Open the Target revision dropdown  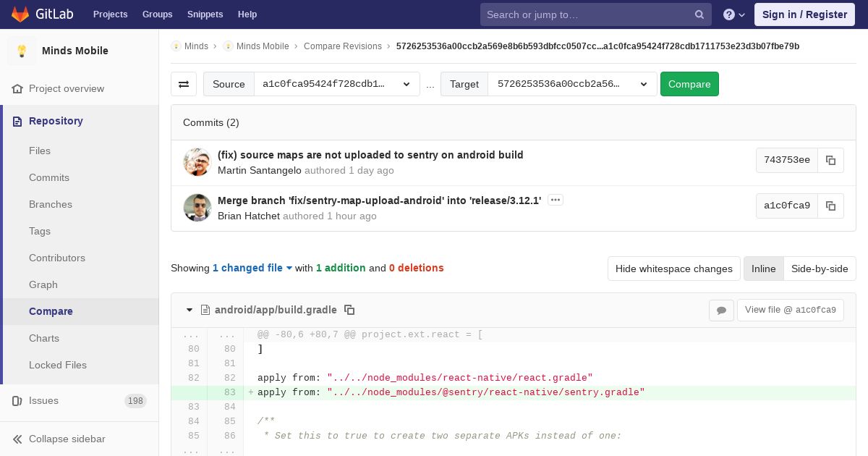click(x=572, y=84)
